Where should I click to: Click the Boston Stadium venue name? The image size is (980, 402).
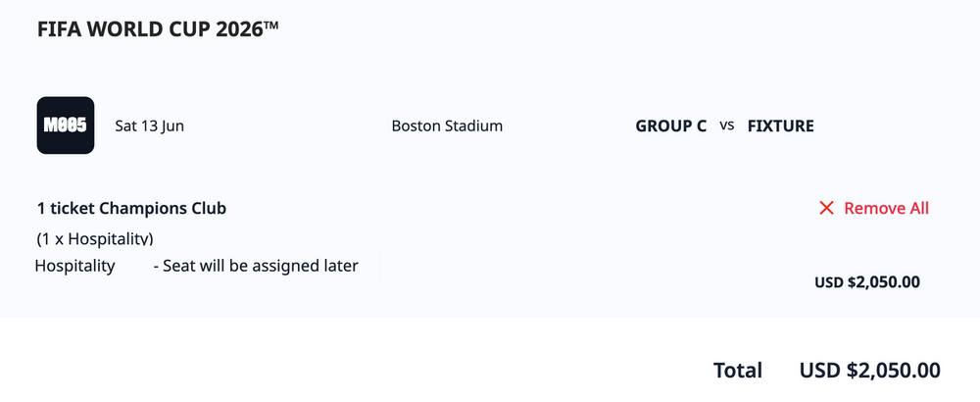tap(447, 126)
